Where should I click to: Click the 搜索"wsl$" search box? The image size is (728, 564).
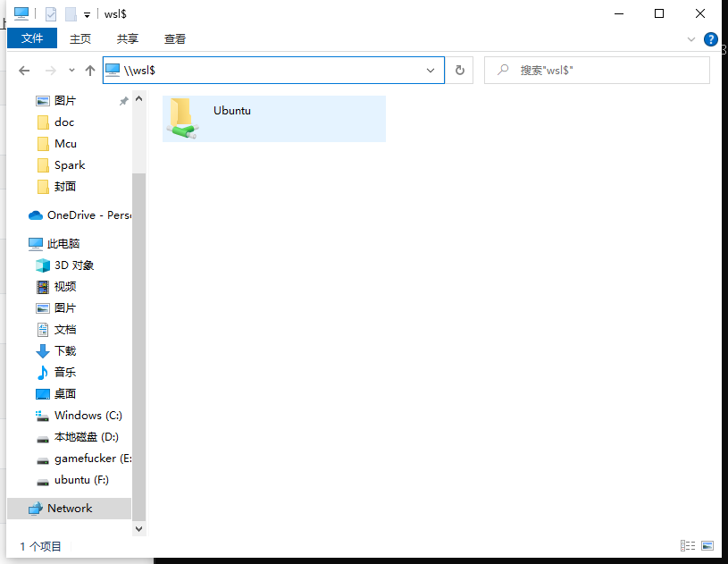pyautogui.click(x=597, y=70)
